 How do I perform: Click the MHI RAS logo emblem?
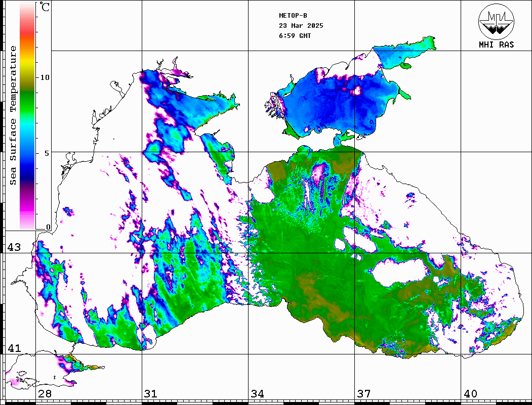point(497,21)
